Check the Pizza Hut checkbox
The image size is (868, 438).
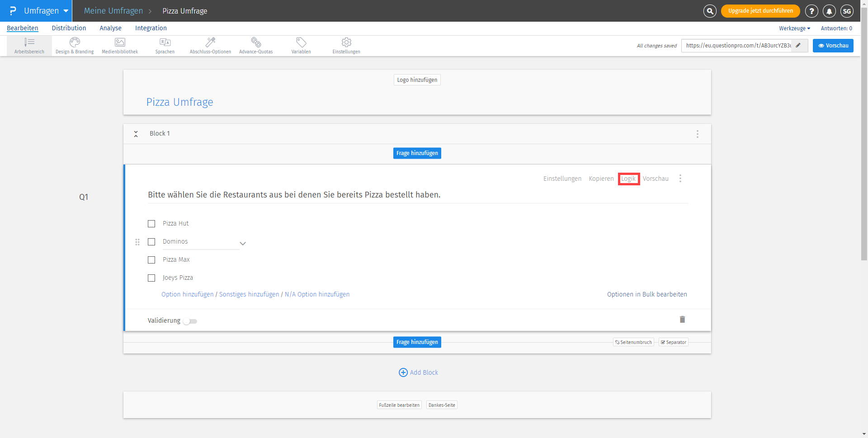151,223
